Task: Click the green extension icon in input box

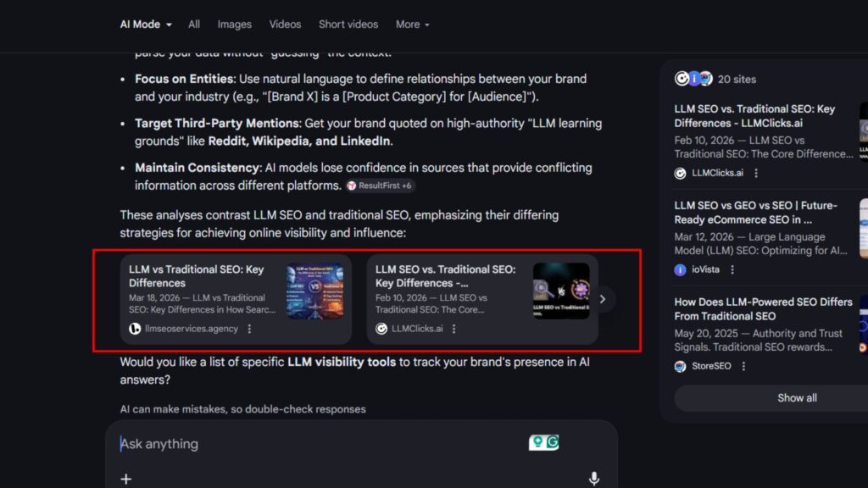Action: 537,442
